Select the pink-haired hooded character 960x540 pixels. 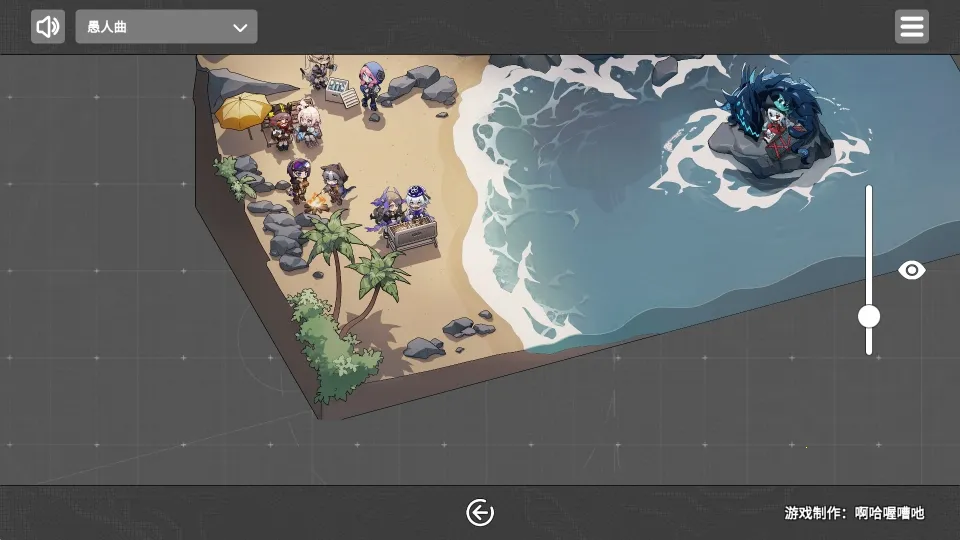371,84
